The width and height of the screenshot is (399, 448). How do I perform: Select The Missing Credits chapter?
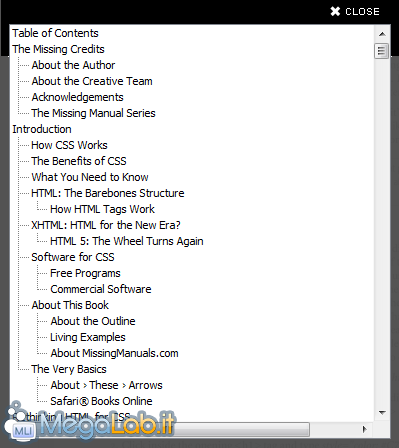pos(58,49)
